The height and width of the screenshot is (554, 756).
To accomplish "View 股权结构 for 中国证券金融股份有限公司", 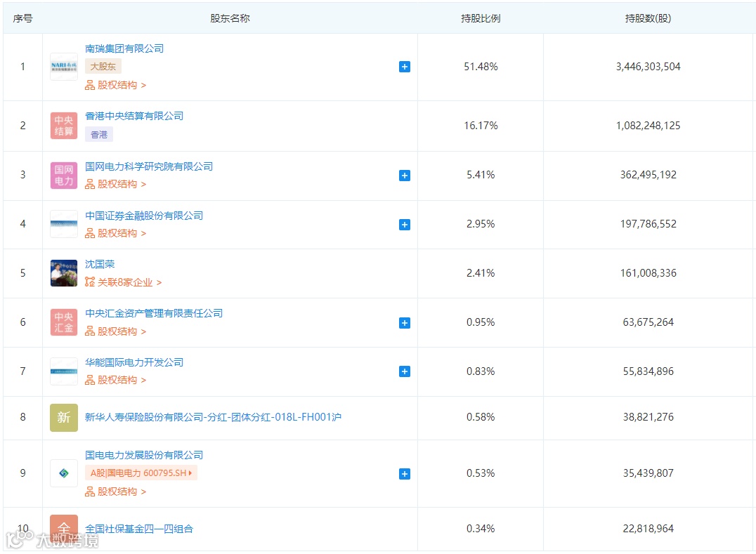I will pos(116,234).
